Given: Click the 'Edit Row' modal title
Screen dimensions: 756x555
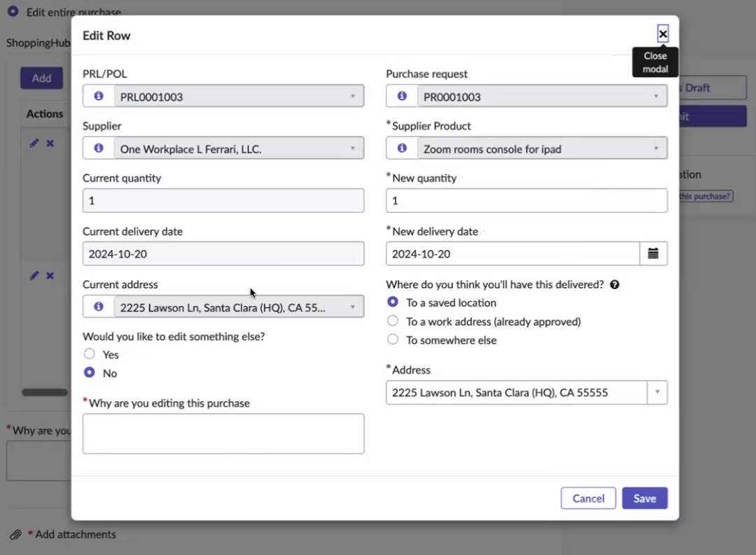Looking at the screenshot, I should pyautogui.click(x=106, y=36).
